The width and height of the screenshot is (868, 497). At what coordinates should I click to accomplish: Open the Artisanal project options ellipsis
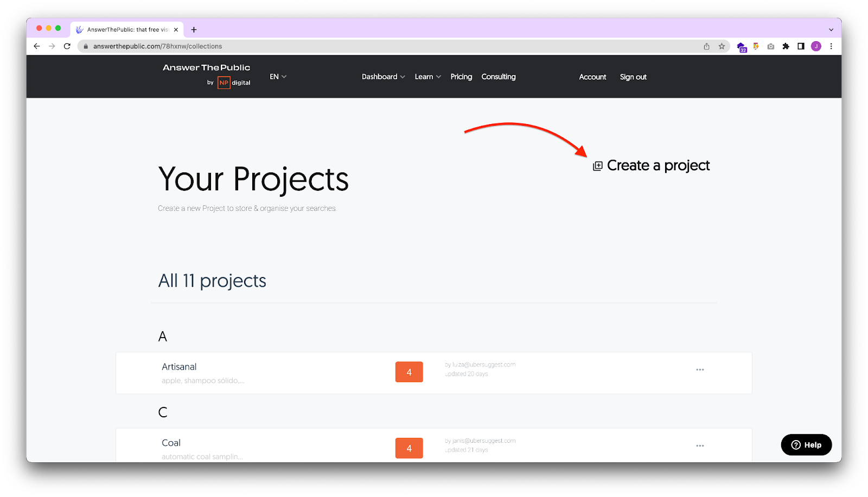[x=700, y=370]
